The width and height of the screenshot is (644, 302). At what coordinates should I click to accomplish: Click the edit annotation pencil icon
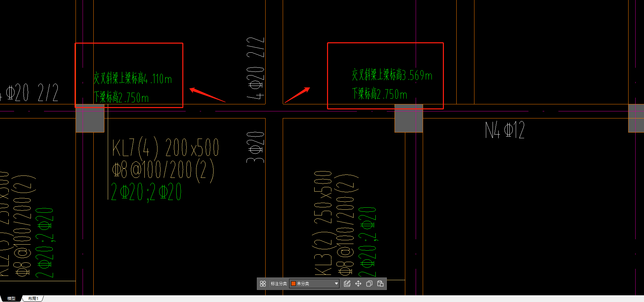[x=347, y=284]
